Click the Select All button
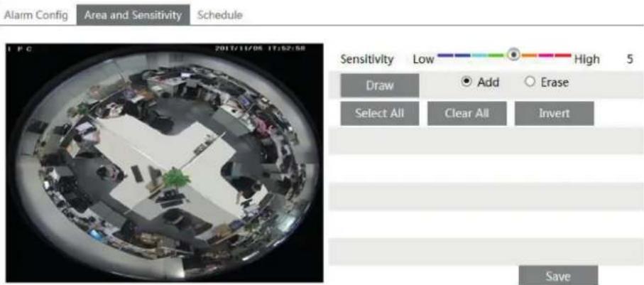 click(x=380, y=113)
